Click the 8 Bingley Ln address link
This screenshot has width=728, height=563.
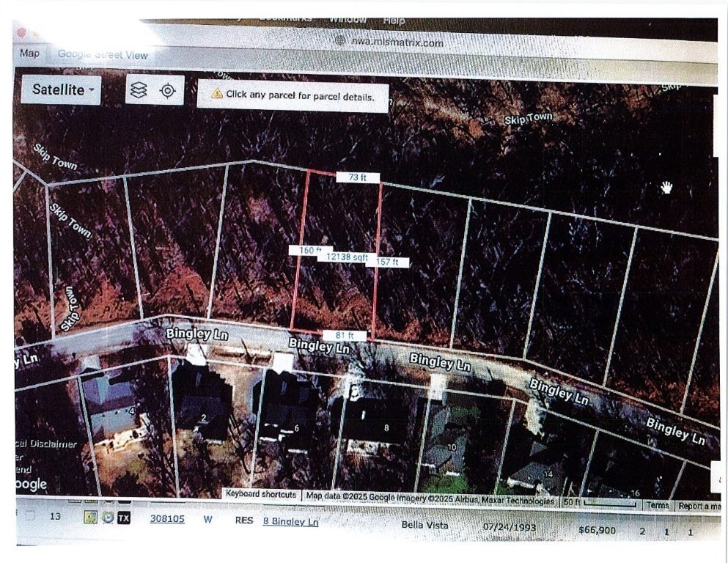pos(290,522)
